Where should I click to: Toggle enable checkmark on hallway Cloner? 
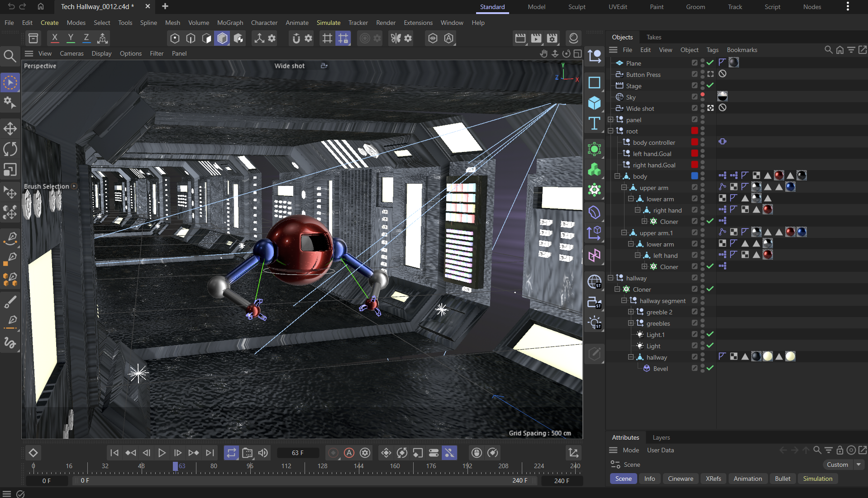[710, 289]
